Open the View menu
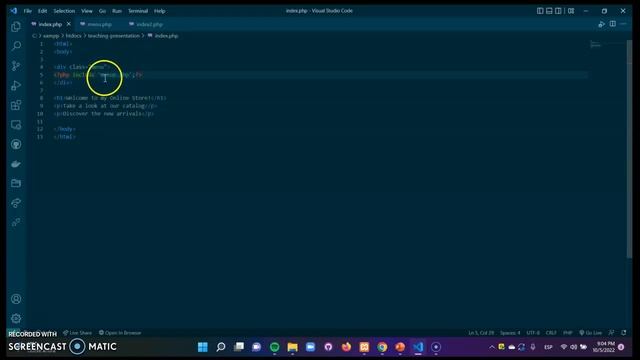This screenshot has width=640, height=360. click(87, 11)
